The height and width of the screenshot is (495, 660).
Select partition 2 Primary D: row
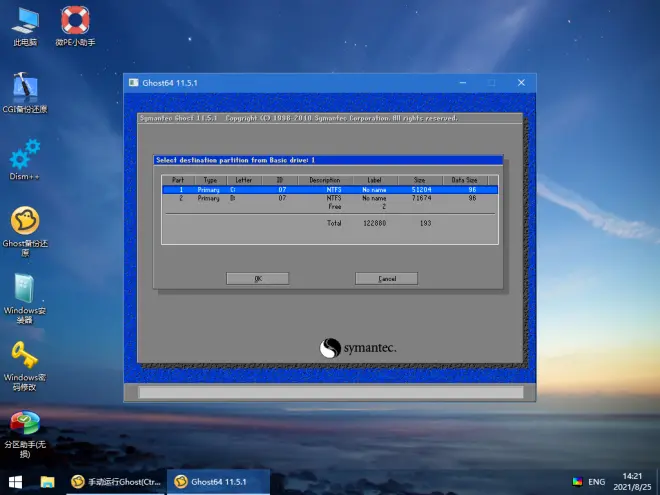pyautogui.click(x=330, y=198)
